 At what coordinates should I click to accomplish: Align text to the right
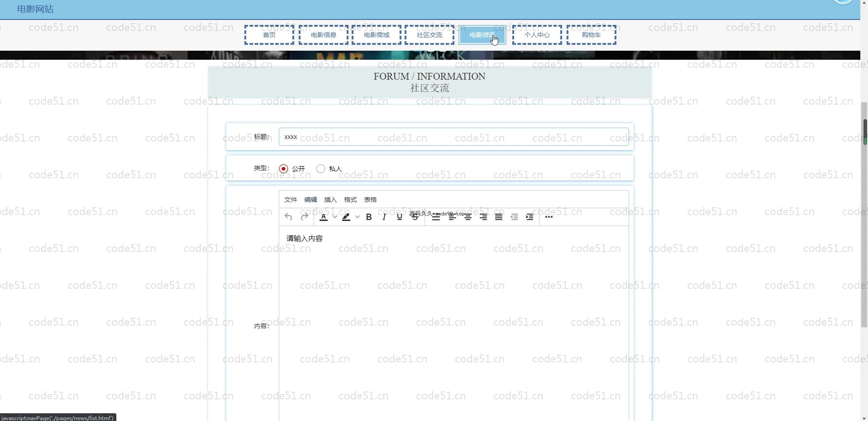(x=483, y=217)
